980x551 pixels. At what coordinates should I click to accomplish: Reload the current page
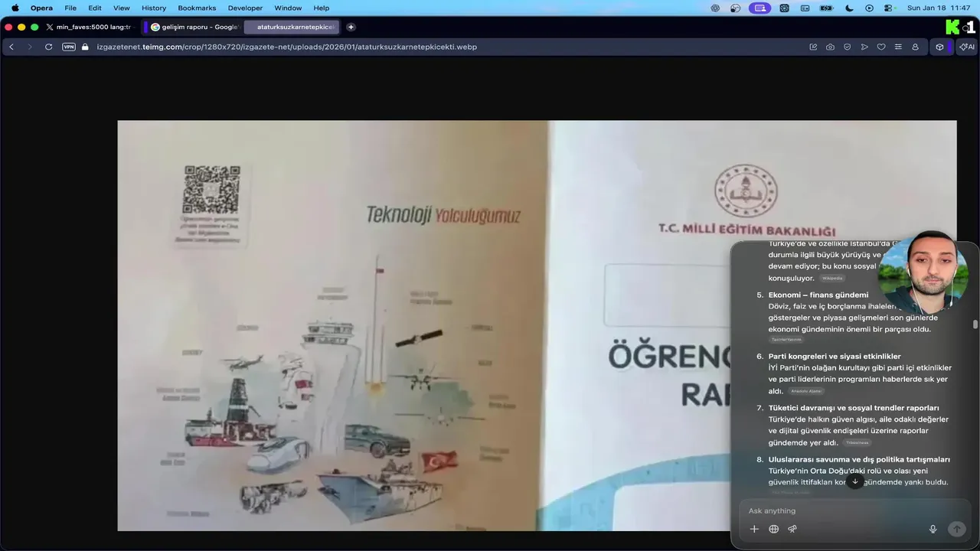click(x=48, y=47)
